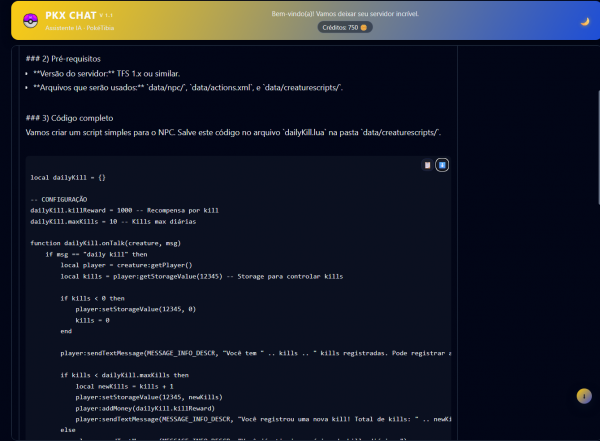Click the PKX CHAT title
The height and width of the screenshot is (441, 600).
(x=73, y=16)
